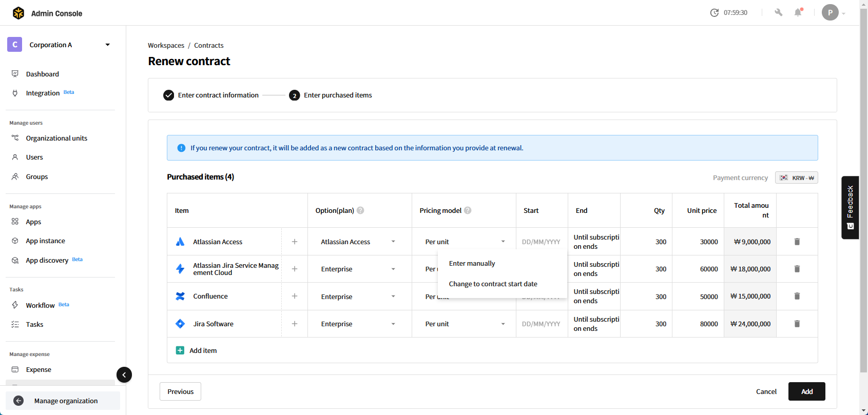Open the Jira Software Enterprise plan dropdown

(359, 324)
